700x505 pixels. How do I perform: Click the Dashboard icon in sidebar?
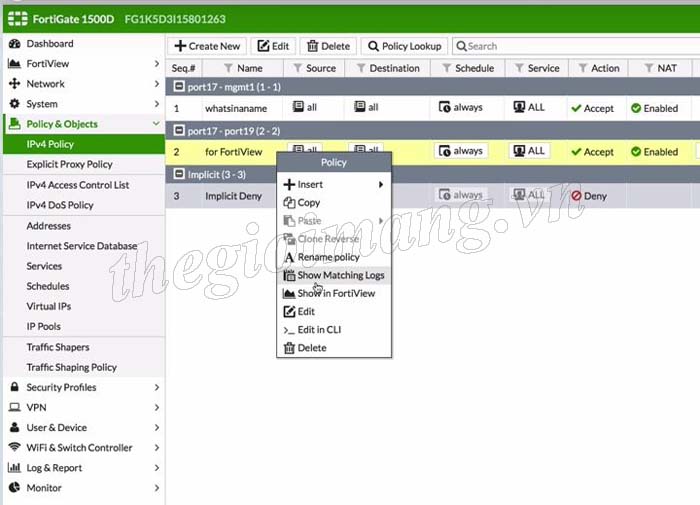(15, 44)
